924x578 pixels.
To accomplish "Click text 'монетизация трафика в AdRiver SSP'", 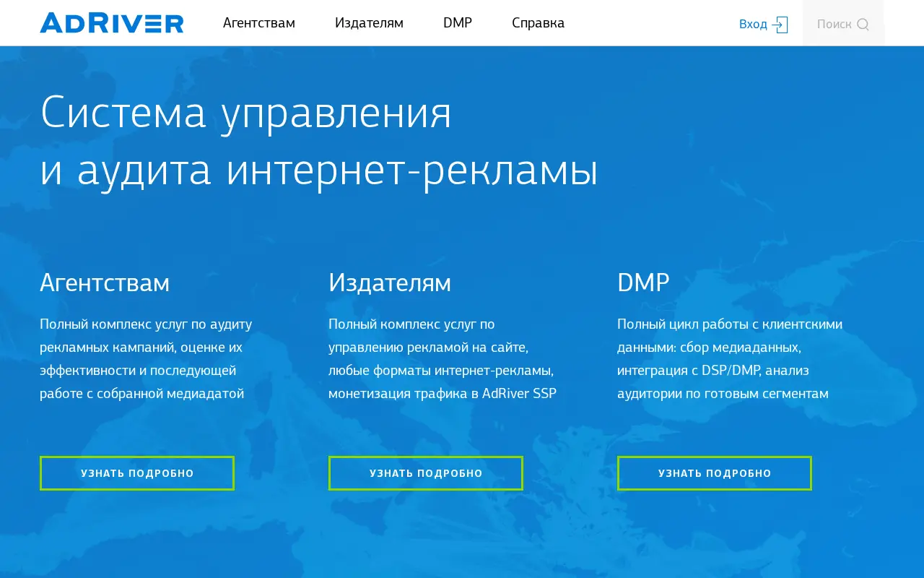I will (x=443, y=394).
